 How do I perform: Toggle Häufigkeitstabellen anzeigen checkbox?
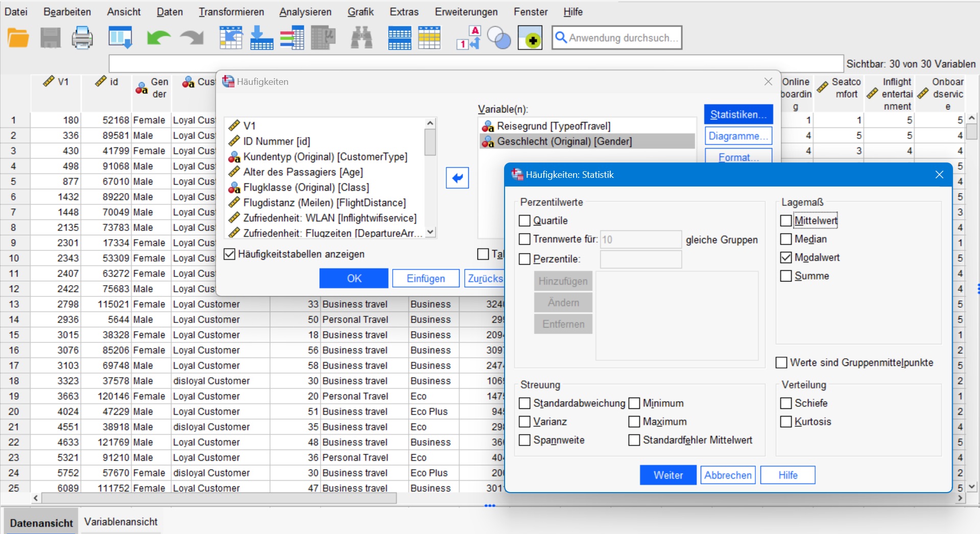230,254
